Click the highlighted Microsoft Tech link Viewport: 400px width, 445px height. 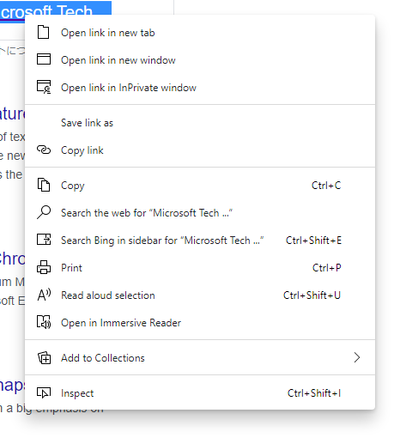click(x=55, y=10)
